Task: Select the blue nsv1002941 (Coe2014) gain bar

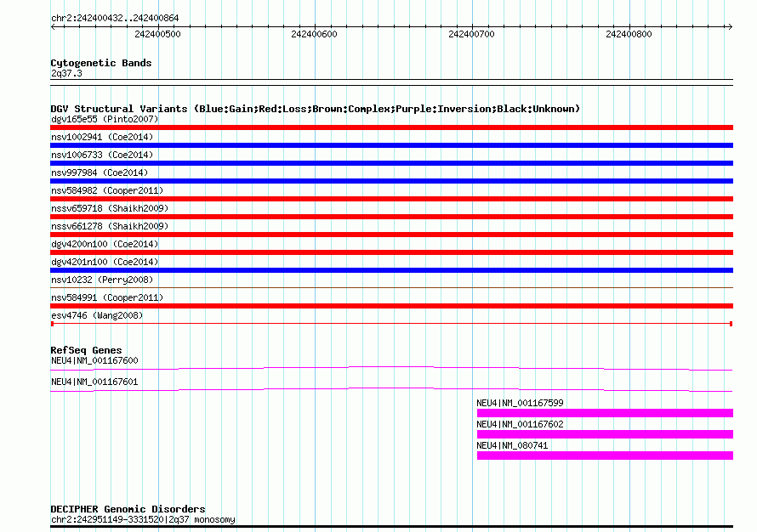Action: (391, 145)
